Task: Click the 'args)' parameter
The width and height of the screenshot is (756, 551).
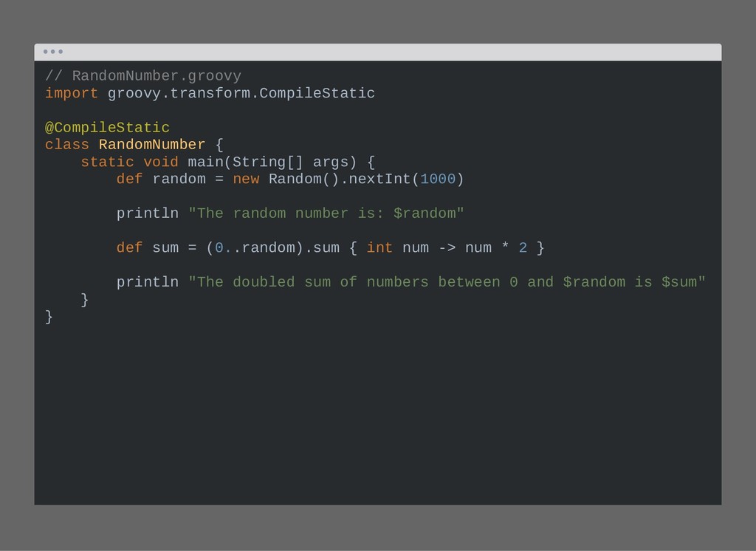Action: click(x=334, y=162)
